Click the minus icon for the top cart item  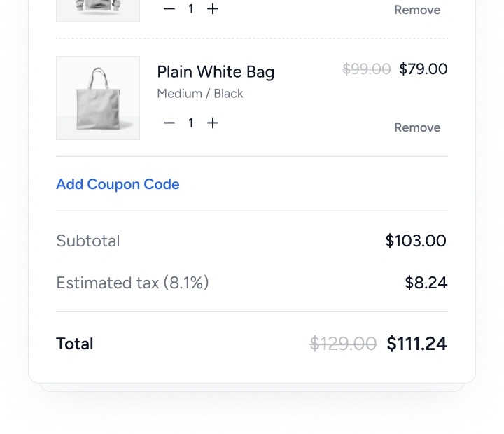[169, 9]
